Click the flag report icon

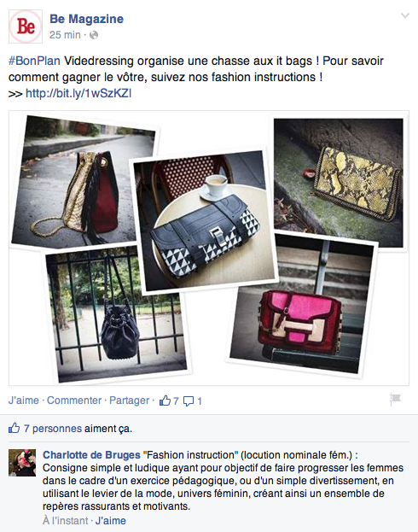pos(395,400)
